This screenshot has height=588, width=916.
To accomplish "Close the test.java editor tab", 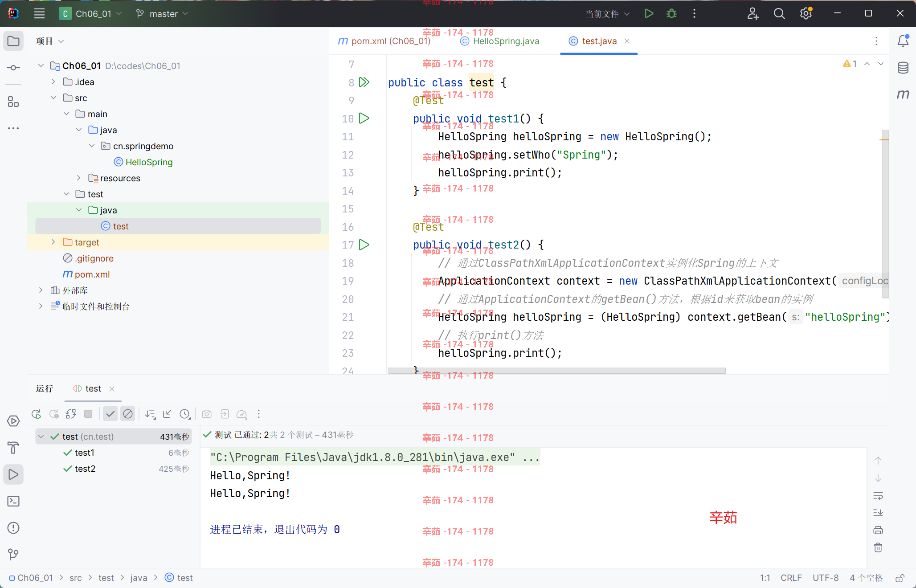I will 627,41.
